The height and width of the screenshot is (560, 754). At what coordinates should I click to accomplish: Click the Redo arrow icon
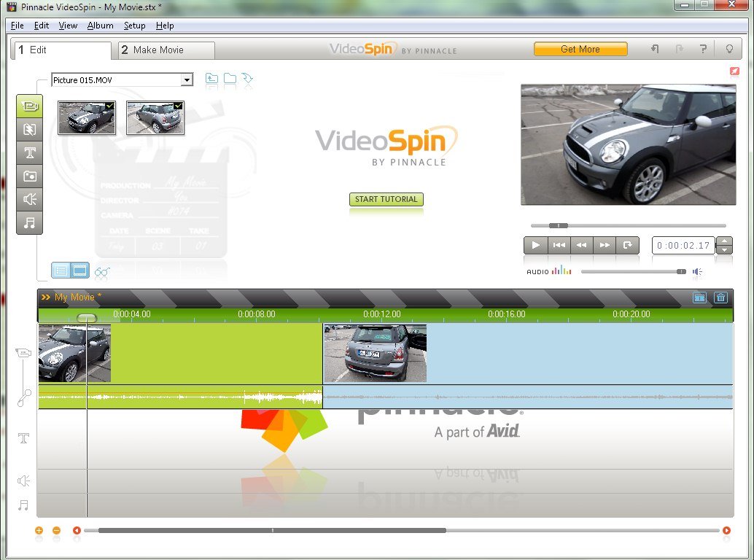[x=679, y=49]
